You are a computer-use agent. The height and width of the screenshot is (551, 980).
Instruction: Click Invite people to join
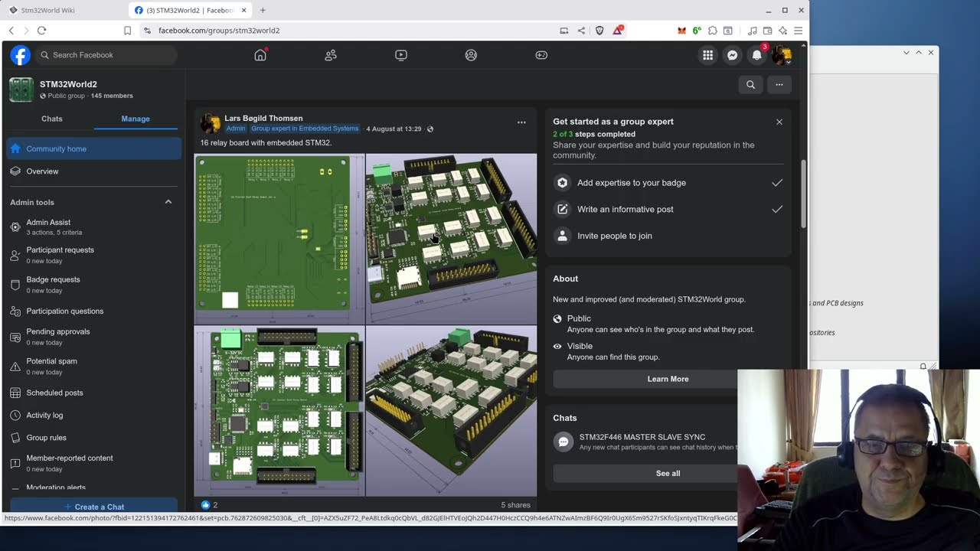pyautogui.click(x=668, y=236)
